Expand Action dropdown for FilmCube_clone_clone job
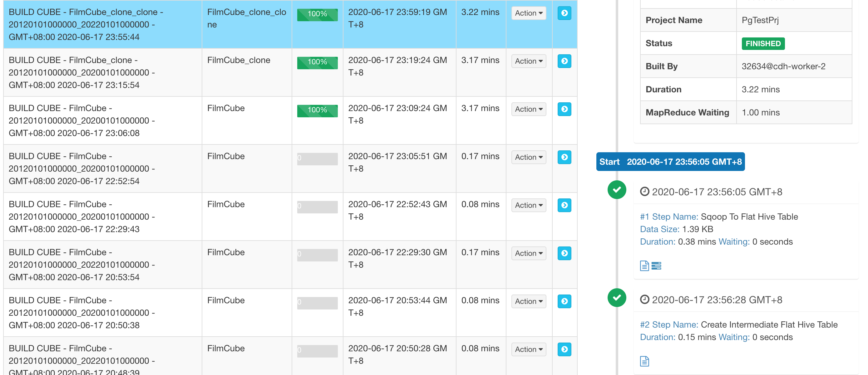Image resolution: width=868 pixels, height=375 pixels. (528, 13)
